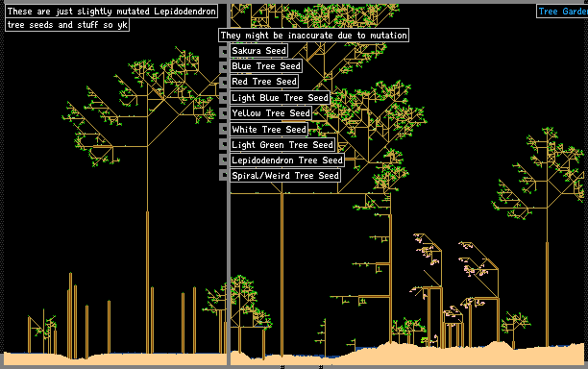Pick the seed box beside Yellow Tree Seed
Screen dimensions: 588x369
coord(224,113)
